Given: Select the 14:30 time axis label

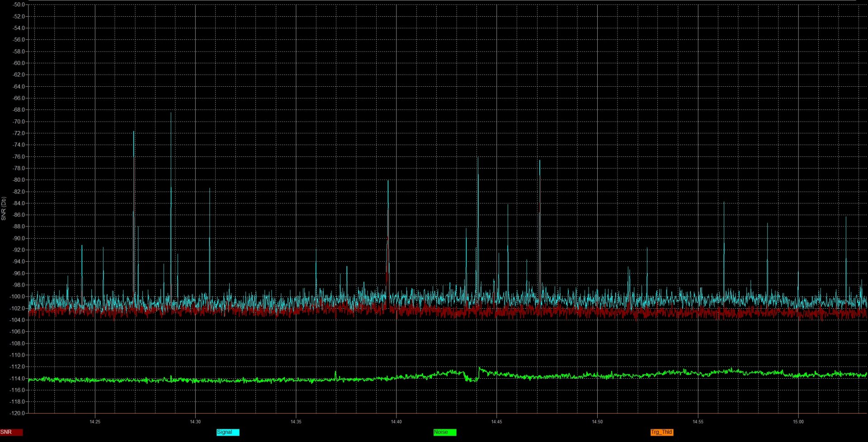Looking at the screenshot, I should tap(195, 422).
